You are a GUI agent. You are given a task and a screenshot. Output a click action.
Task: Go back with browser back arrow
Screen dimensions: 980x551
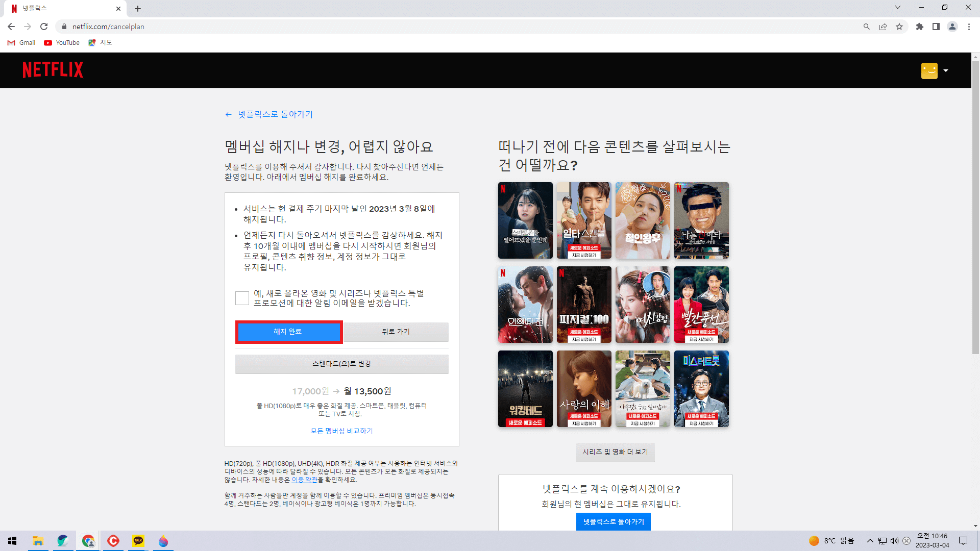11,27
